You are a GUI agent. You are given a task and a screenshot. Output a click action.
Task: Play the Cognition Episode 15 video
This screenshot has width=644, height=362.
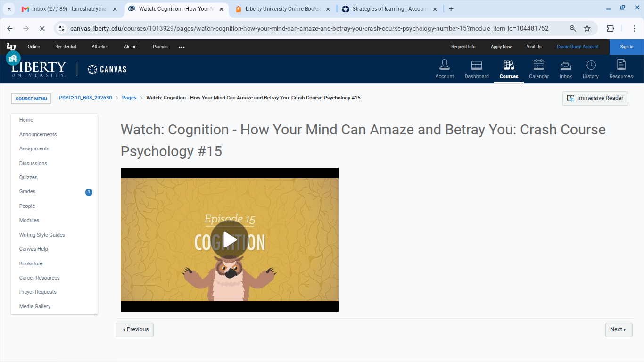pos(230,239)
